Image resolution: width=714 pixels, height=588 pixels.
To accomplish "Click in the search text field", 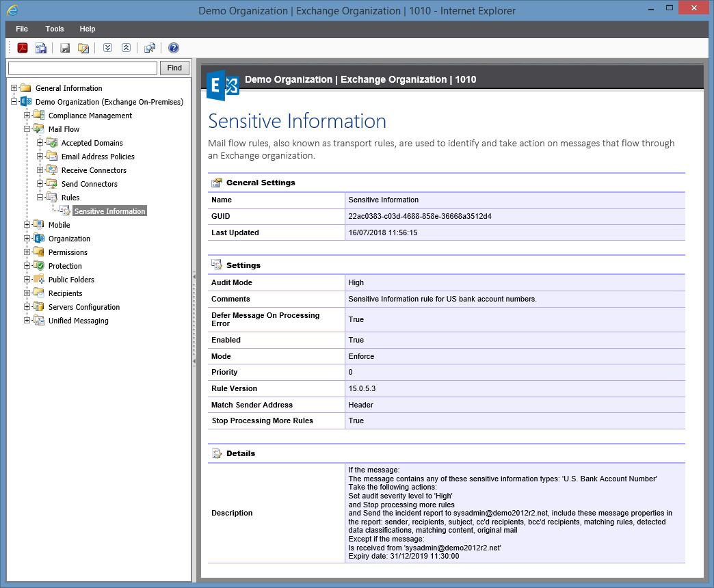I will click(x=83, y=68).
